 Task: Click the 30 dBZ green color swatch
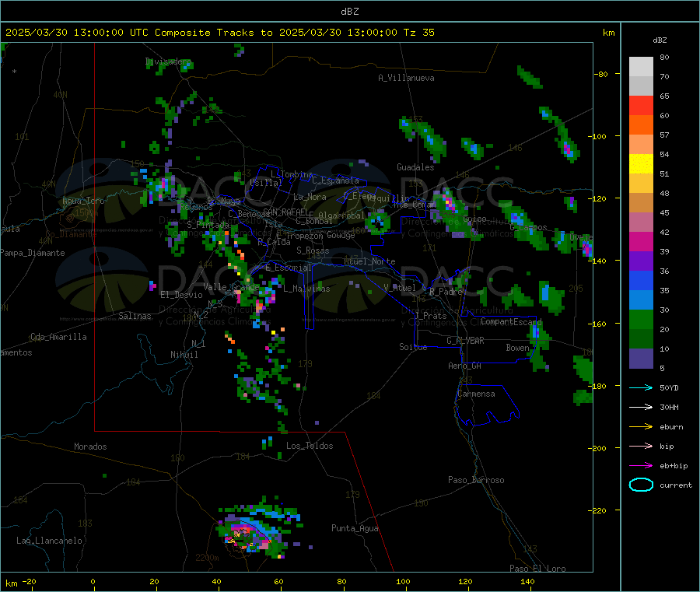[641, 319]
